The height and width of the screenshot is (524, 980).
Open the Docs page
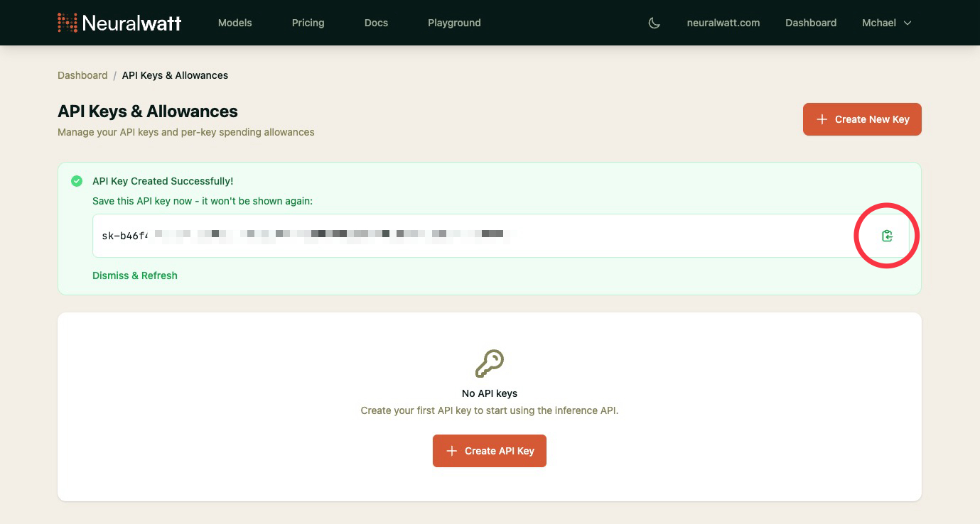click(x=376, y=23)
